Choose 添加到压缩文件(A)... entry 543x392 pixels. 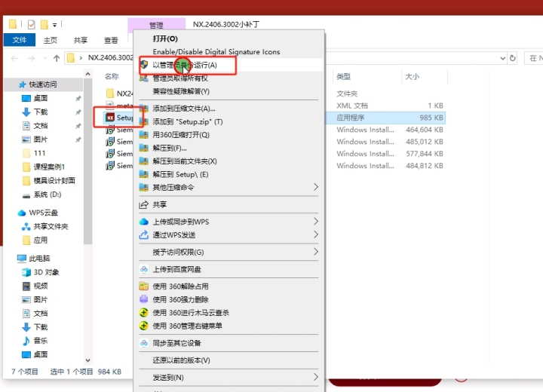pos(184,109)
